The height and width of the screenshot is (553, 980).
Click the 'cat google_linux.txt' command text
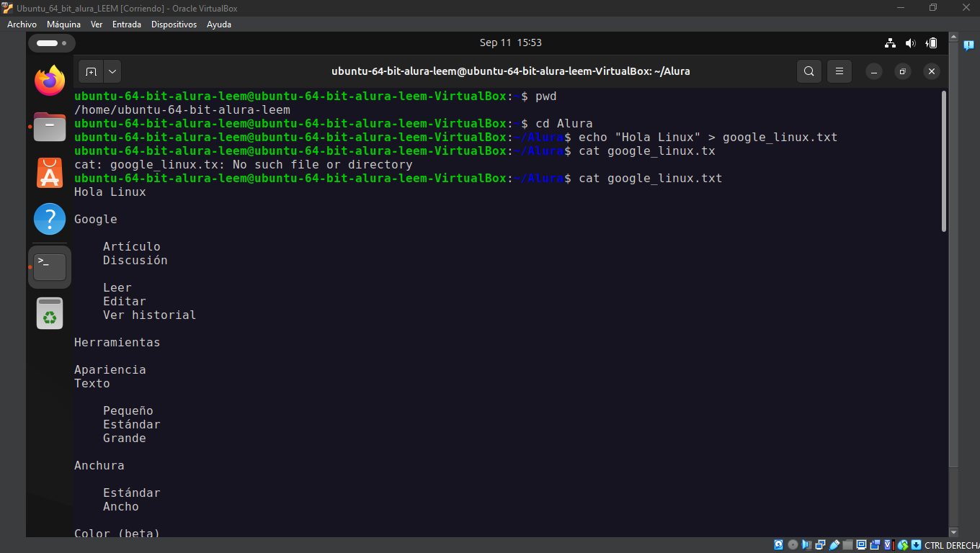[650, 179]
